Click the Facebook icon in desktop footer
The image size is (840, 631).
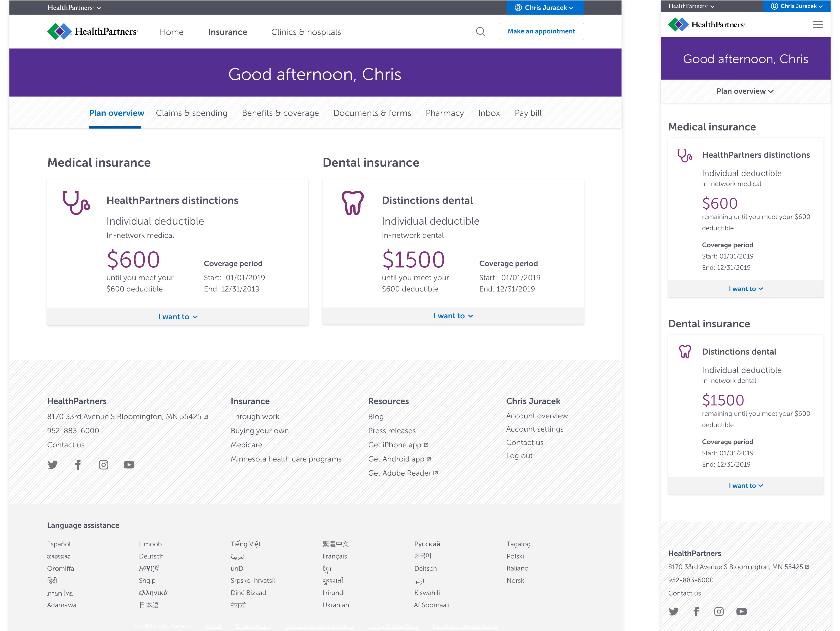click(x=78, y=465)
